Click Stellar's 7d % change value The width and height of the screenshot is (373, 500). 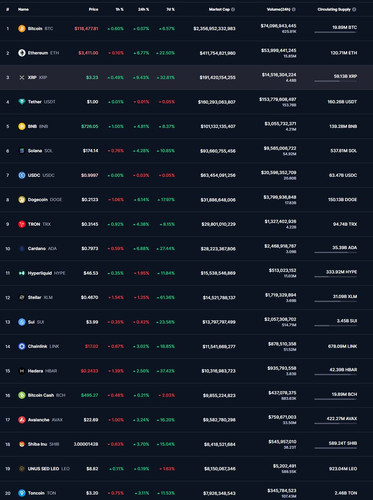click(166, 297)
